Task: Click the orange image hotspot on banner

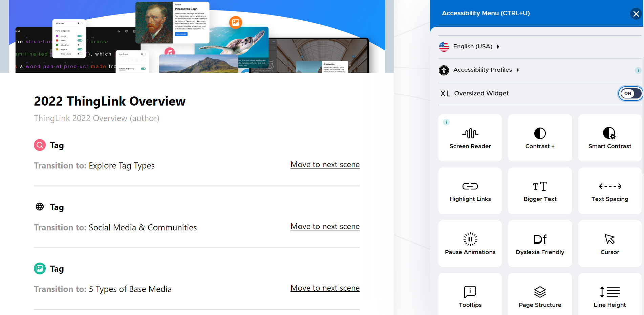Action: [x=236, y=23]
